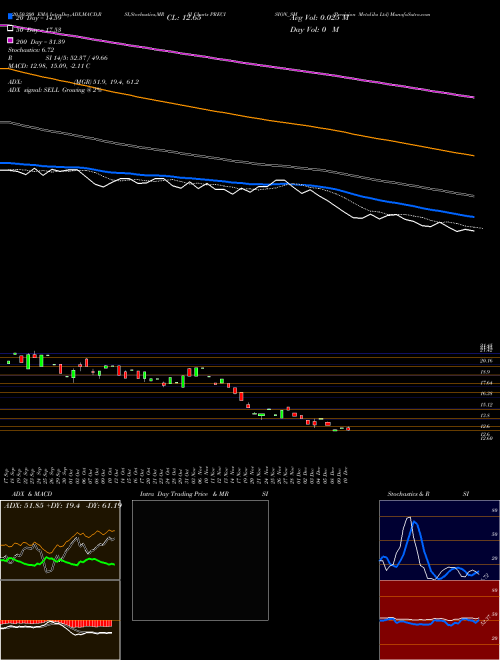Click the 'Day Vol: 0 M' label
500x660 pixels.
(x=314, y=29)
